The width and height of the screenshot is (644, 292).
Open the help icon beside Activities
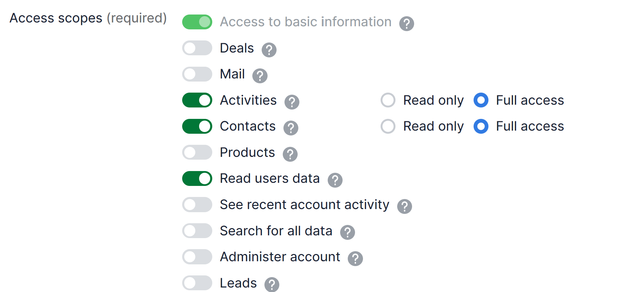pyautogui.click(x=292, y=102)
